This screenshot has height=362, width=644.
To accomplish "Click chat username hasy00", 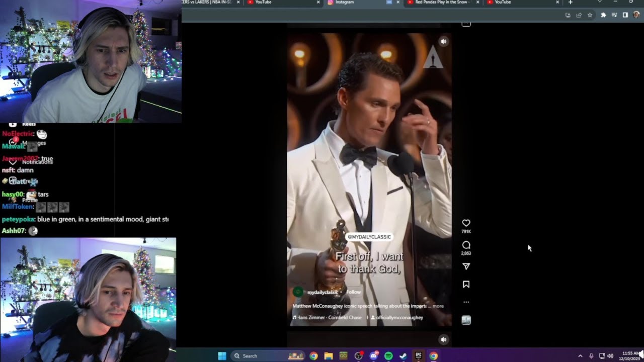I will point(12,195).
